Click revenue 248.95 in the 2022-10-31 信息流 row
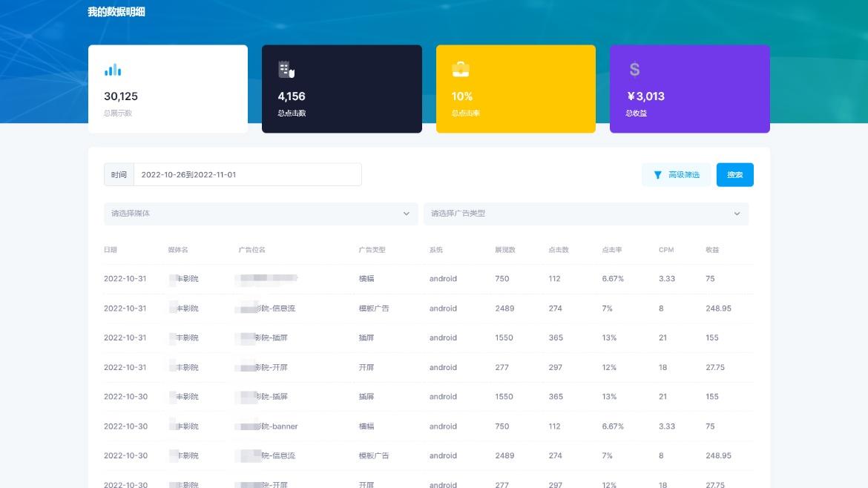This screenshot has width=868, height=488. (x=718, y=309)
